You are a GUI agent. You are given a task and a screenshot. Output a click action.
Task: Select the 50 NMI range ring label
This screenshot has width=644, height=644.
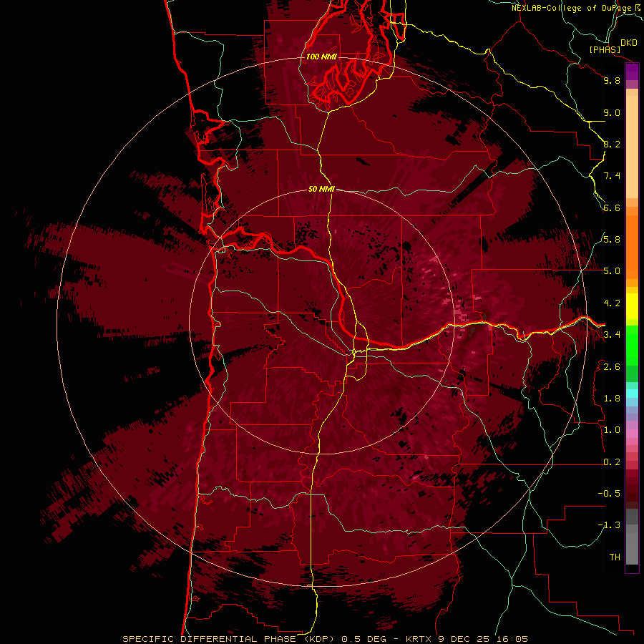[x=321, y=189]
